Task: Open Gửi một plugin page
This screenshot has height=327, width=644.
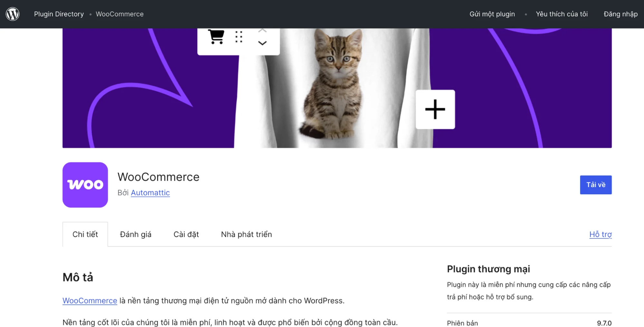Action: [x=492, y=14]
